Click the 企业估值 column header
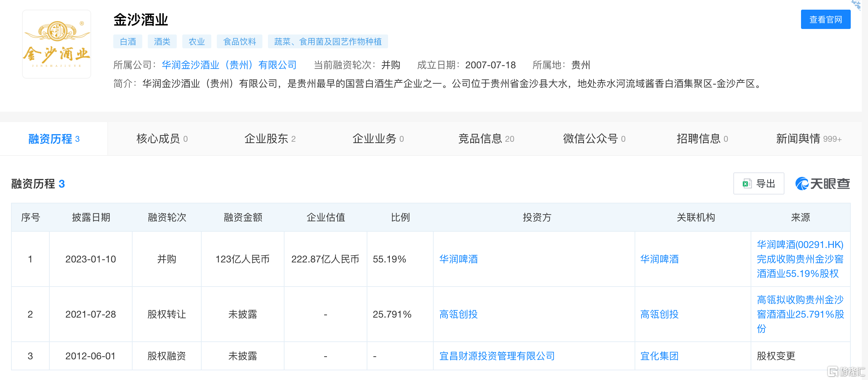Viewport: 868px width, 380px height. (326, 217)
